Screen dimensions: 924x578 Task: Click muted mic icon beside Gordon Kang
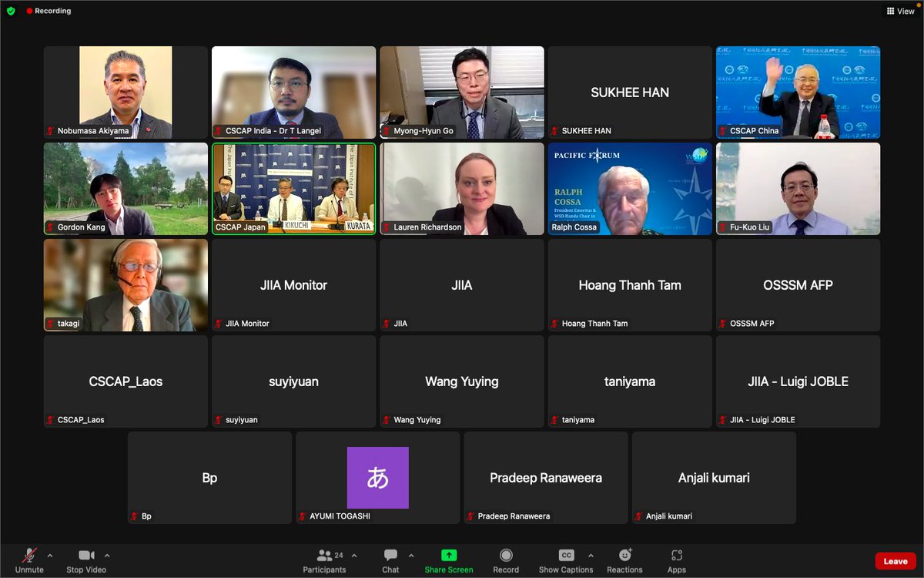51,227
